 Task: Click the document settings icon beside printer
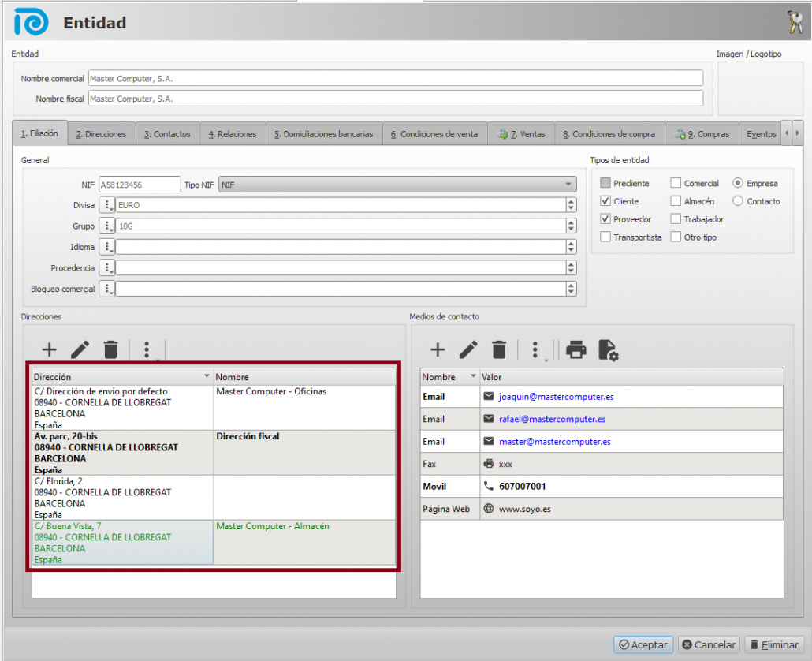608,349
